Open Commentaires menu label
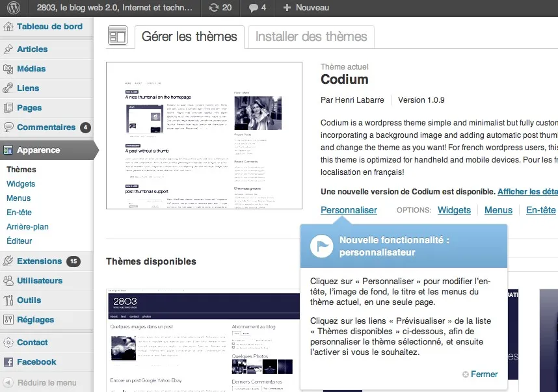558x392 pixels. [x=46, y=127]
